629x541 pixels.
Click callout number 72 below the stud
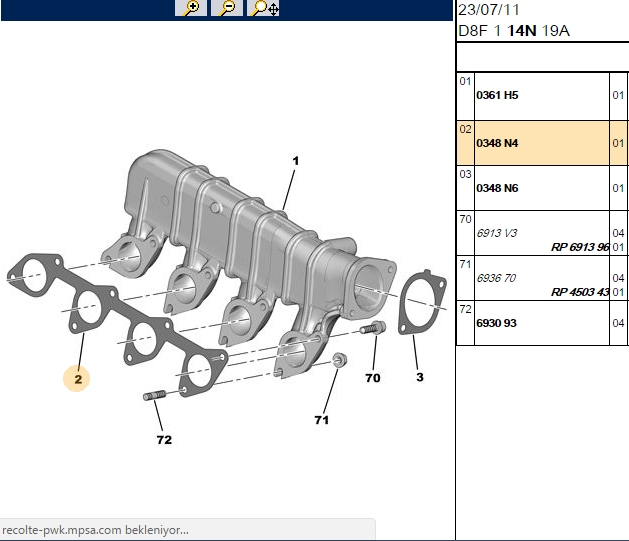pyautogui.click(x=164, y=440)
